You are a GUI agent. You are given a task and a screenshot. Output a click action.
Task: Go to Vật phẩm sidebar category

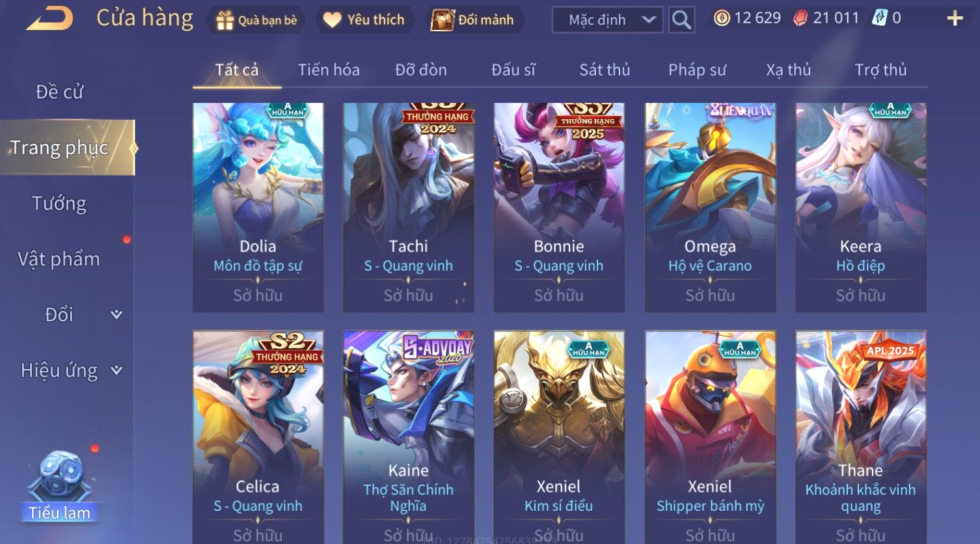pos(59,259)
